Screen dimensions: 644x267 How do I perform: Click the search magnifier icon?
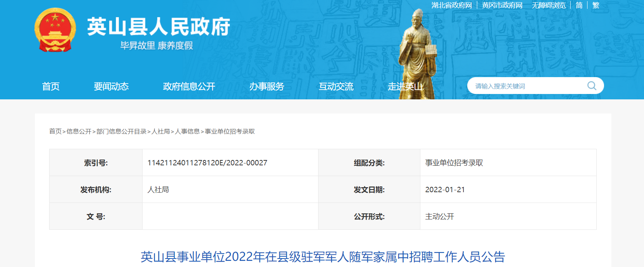point(592,86)
